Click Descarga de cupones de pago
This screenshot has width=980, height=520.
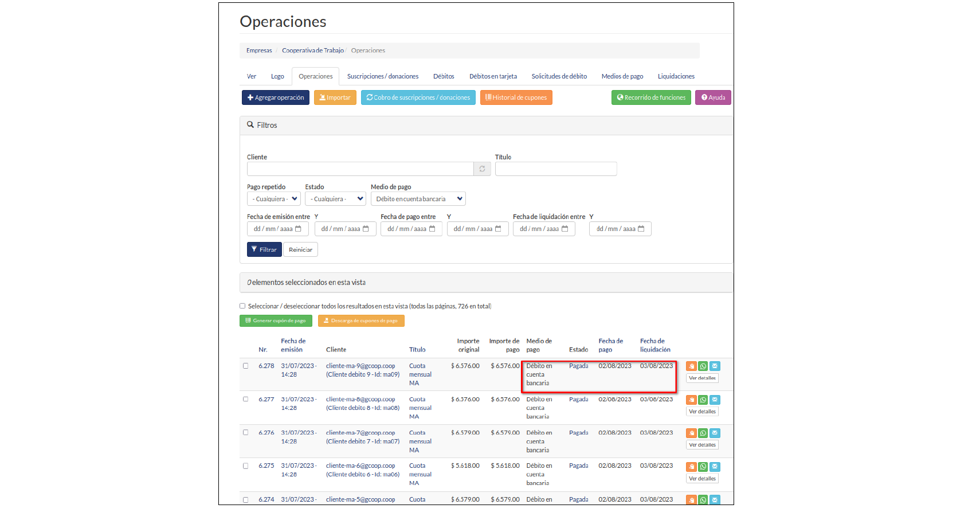361,320
